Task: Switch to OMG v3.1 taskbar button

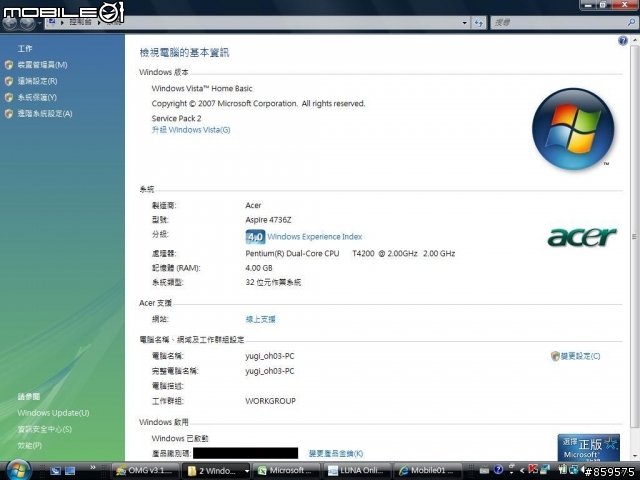Action: click(x=145, y=471)
